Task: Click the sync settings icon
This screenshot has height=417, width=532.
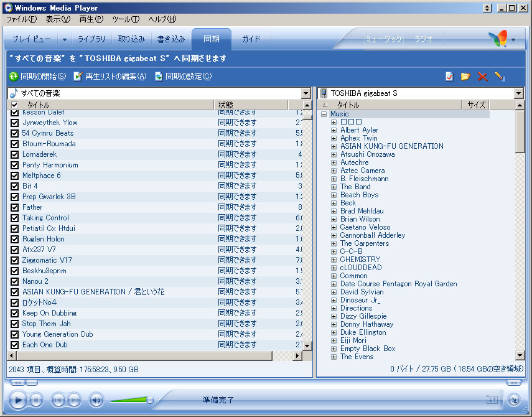Action: (159, 77)
